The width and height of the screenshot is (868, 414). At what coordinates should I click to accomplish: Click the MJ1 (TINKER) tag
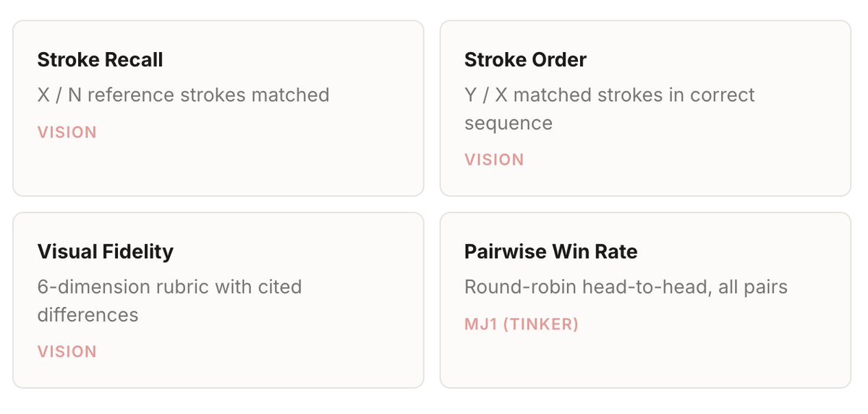coord(521,324)
